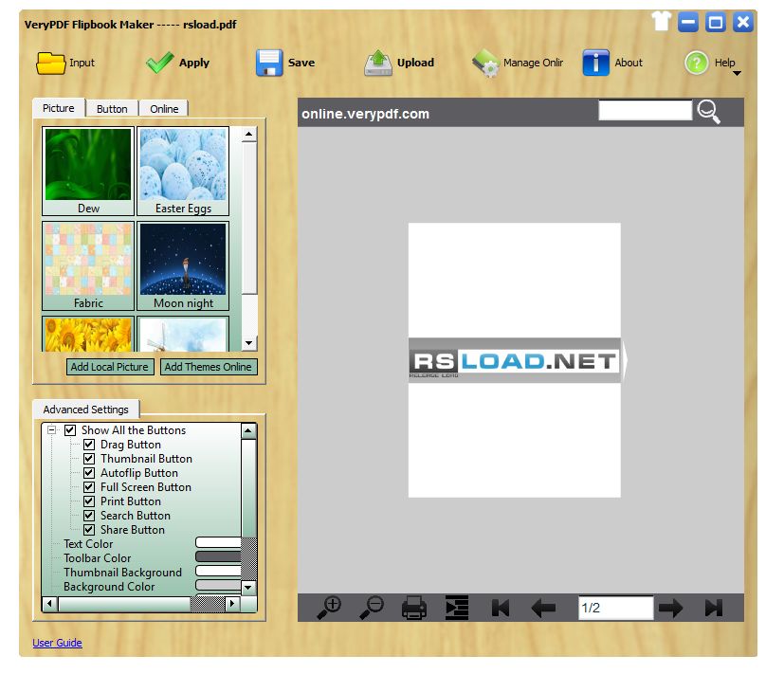The width and height of the screenshot is (784, 674).
Task: Click the theme list scroll up arrow
Action: pos(248,134)
